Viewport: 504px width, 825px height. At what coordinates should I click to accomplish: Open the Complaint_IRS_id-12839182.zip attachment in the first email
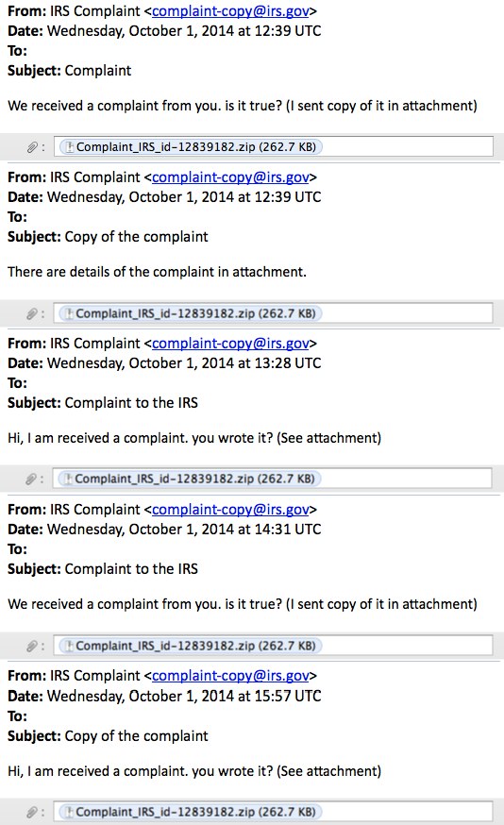point(191,147)
